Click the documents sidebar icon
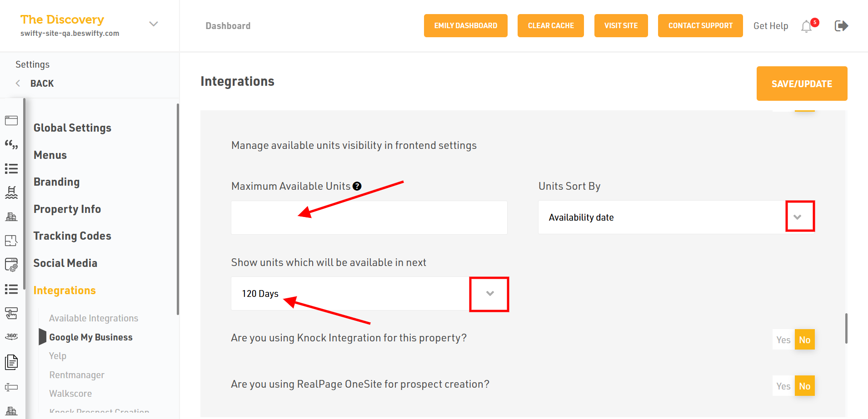The height and width of the screenshot is (419, 868). [11, 362]
